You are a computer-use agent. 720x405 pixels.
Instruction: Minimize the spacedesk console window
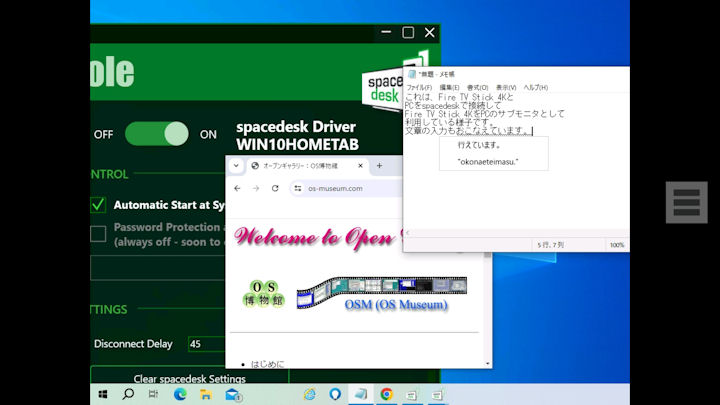(386, 33)
